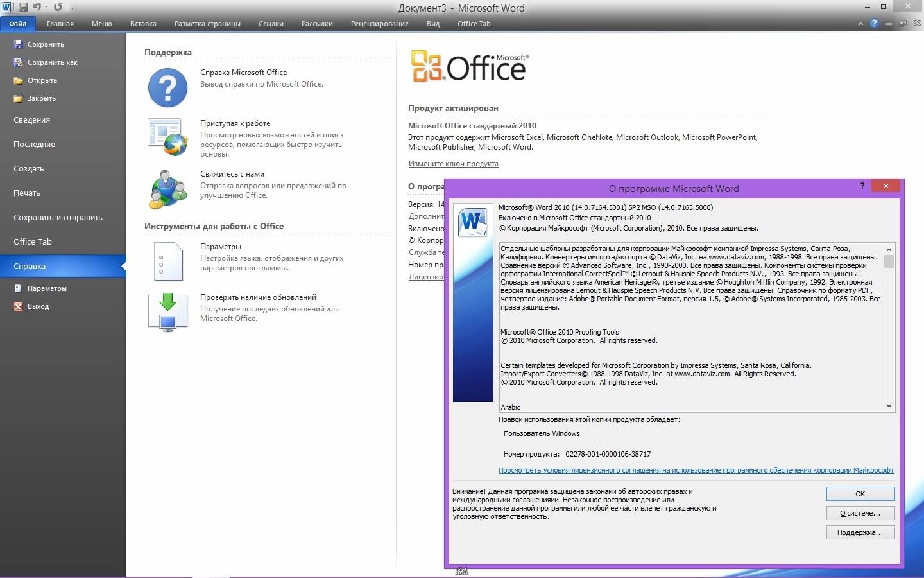Click the Поддержка... button in dialog

pos(860,532)
